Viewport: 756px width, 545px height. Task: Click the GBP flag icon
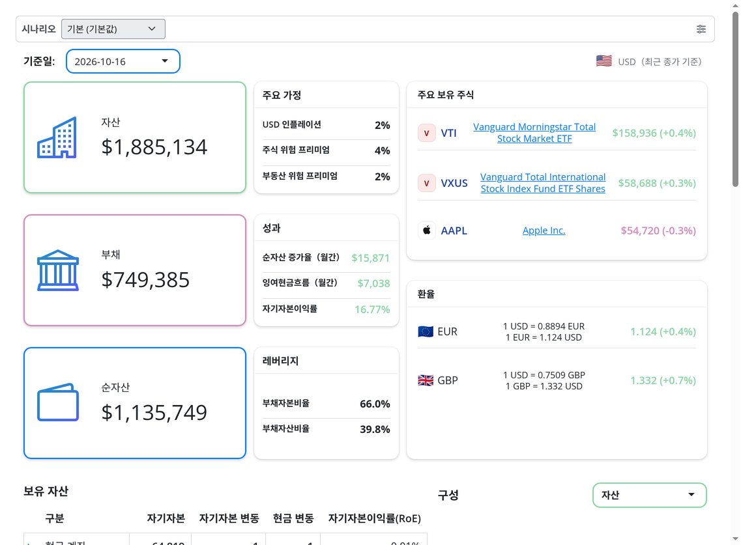click(x=425, y=380)
